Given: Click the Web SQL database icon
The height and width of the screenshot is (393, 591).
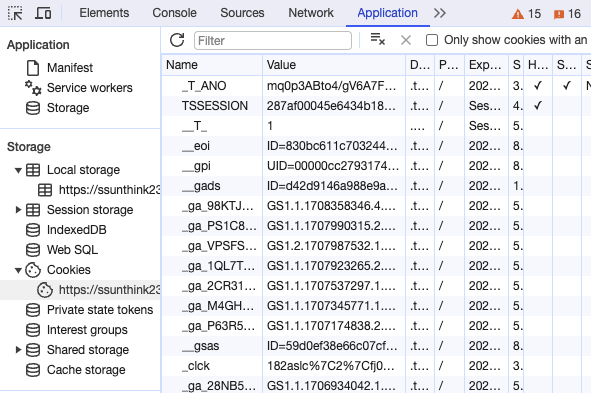Looking at the screenshot, I should 33,250.
